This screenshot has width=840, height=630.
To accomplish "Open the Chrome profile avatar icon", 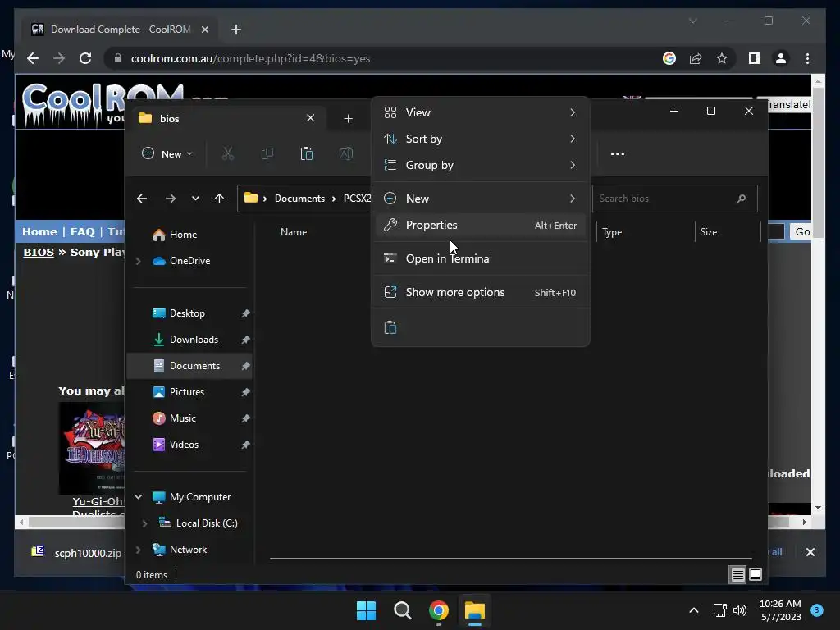I will [781, 58].
